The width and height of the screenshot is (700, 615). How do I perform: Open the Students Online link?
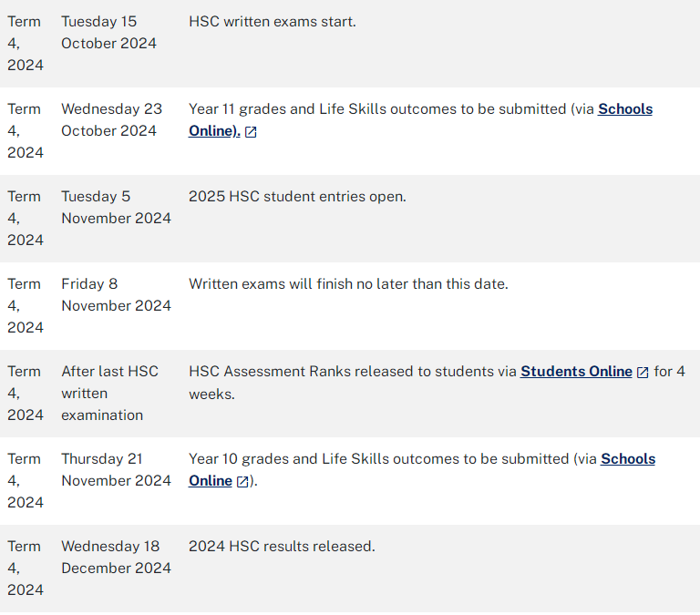click(x=576, y=372)
